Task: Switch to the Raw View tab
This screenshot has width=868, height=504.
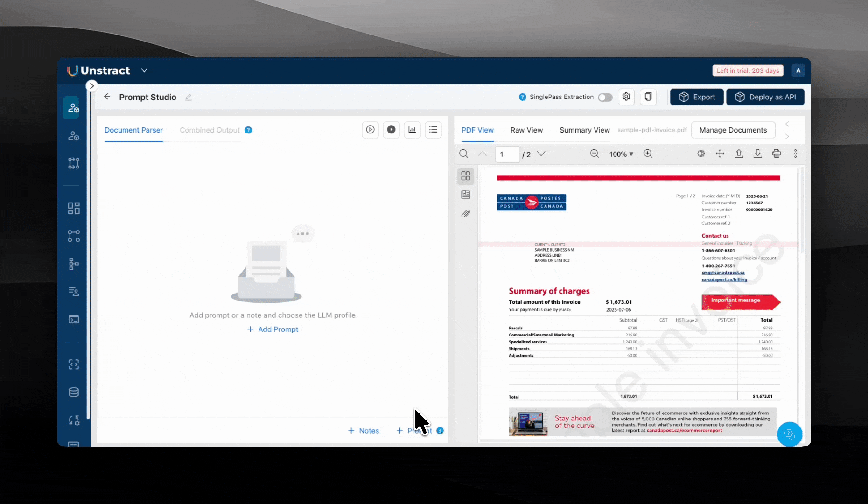Action: [526, 130]
